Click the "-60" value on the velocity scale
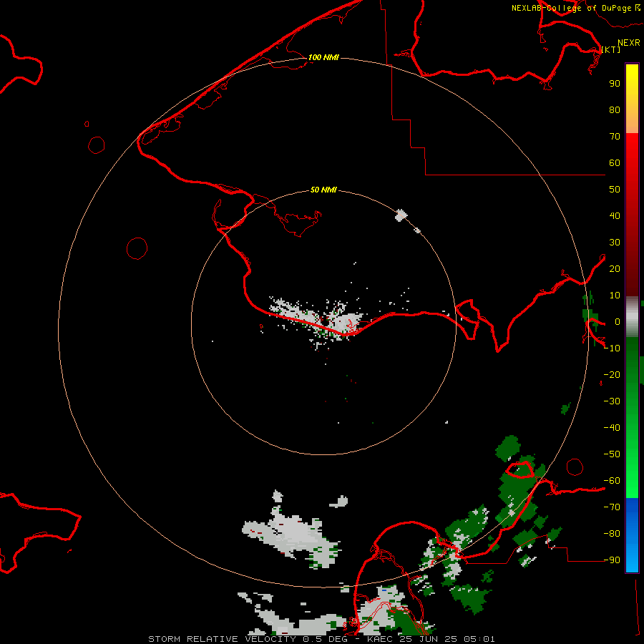The height and width of the screenshot is (644, 644). pyautogui.click(x=612, y=481)
